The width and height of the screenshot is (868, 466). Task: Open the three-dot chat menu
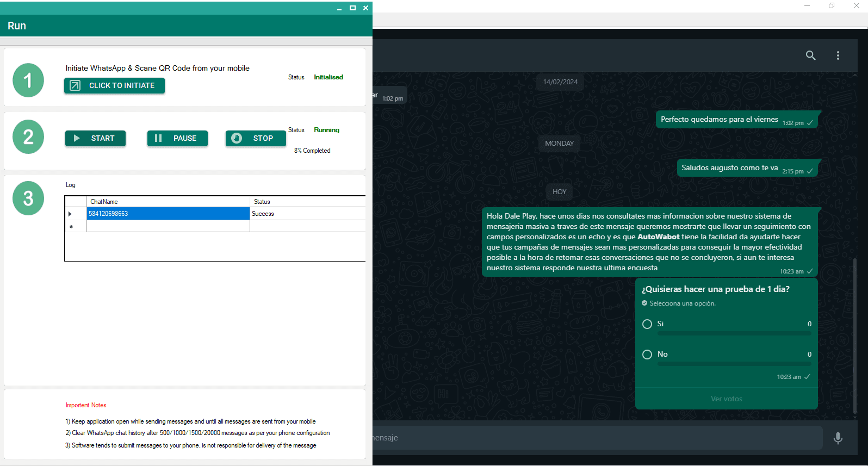(x=838, y=55)
